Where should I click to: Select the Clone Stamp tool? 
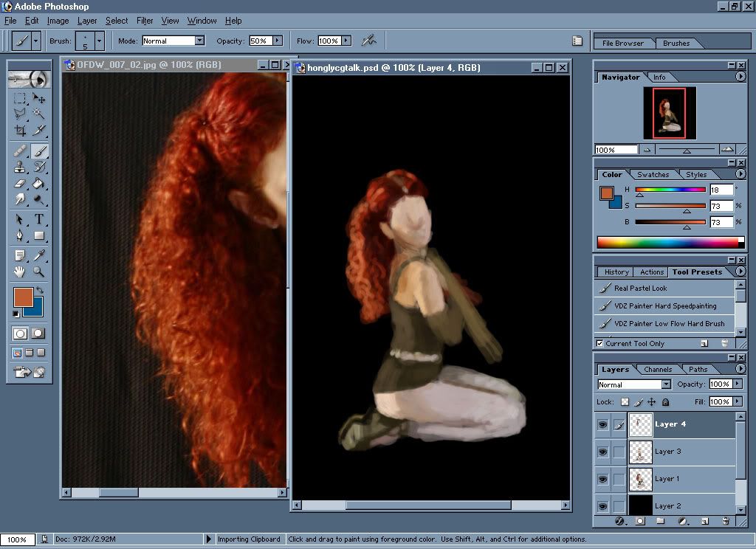coord(21,167)
